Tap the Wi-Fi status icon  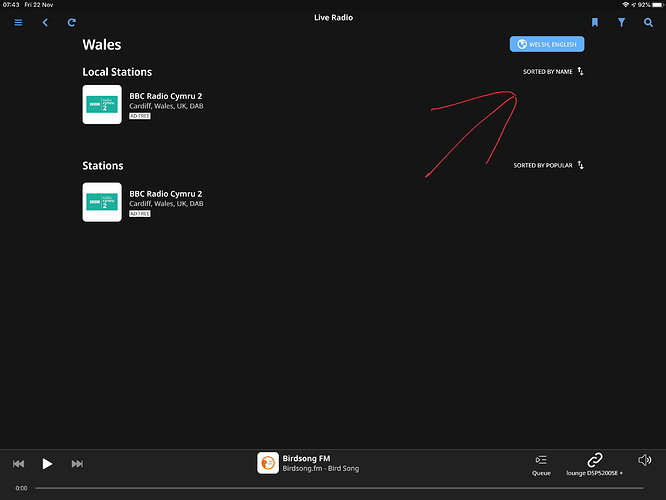625,5
